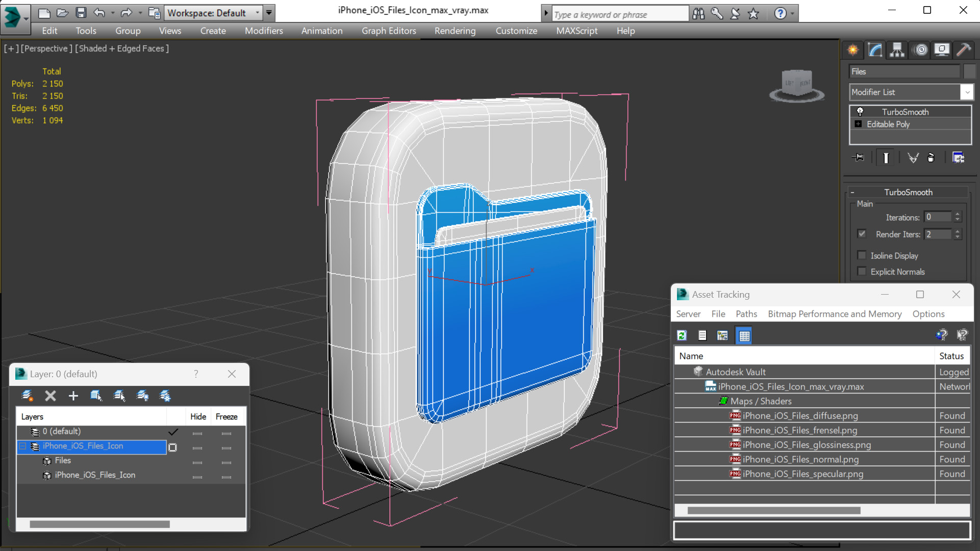Image resolution: width=980 pixels, height=551 pixels.
Task: Collapse the iPhone_iOS_Files_Icon layer tree
Action: (23, 446)
